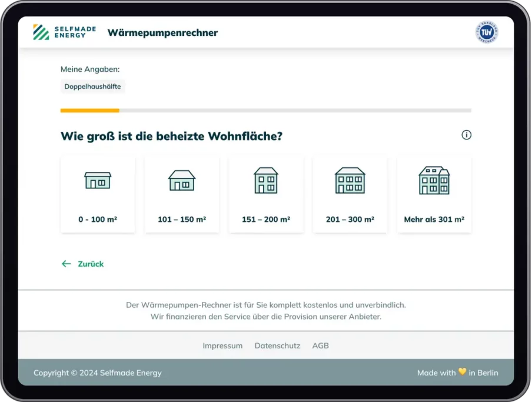Open the info icon beside the question

(x=466, y=135)
